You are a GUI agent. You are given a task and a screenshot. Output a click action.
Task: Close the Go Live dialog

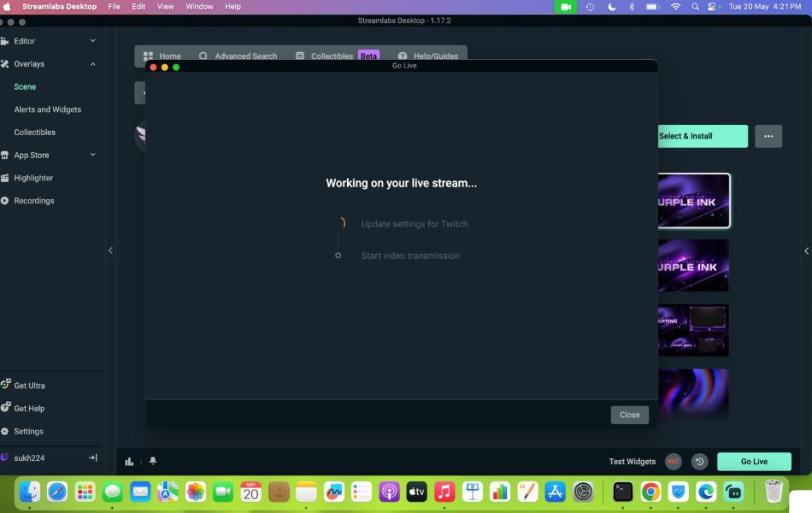pyautogui.click(x=630, y=415)
